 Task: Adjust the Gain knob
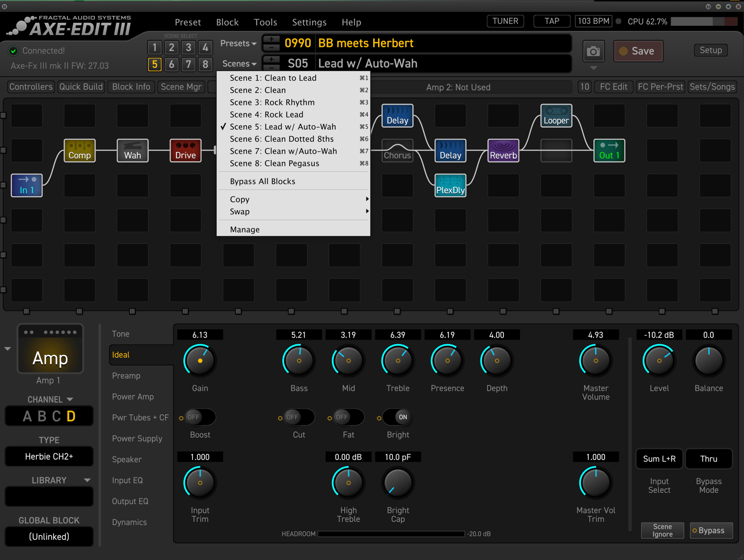coord(200,361)
